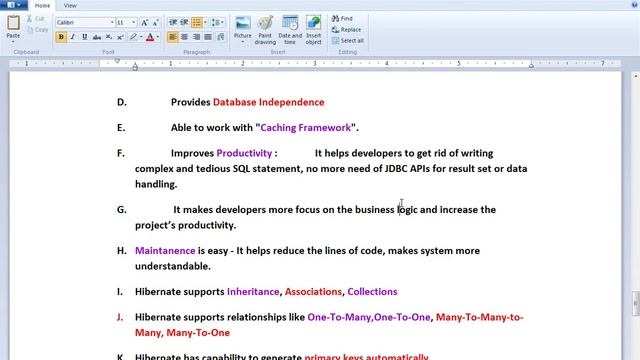Image resolution: width=640 pixels, height=360 pixels.
Task: Toggle Strikethrough formatting
Action: [96, 37]
